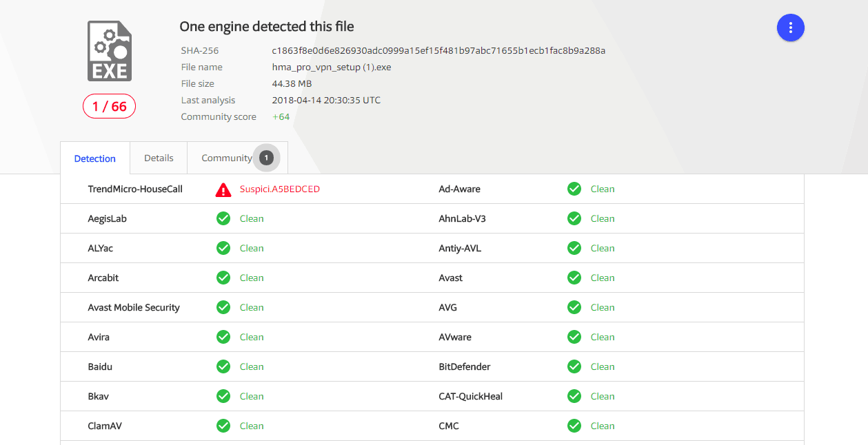The image size is (868, 445).
Task: Click the green check icon for AhnLab-V3
Action: click(x=574, y=218)
